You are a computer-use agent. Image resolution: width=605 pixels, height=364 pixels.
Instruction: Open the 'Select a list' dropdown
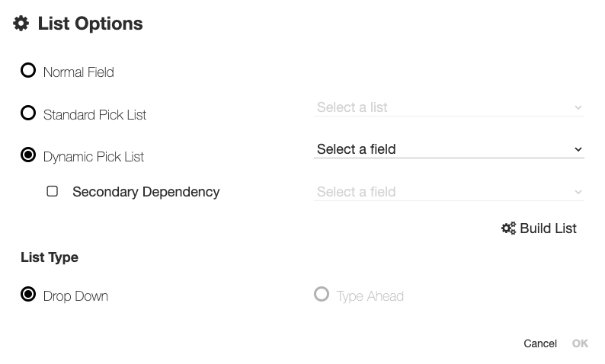442,107
